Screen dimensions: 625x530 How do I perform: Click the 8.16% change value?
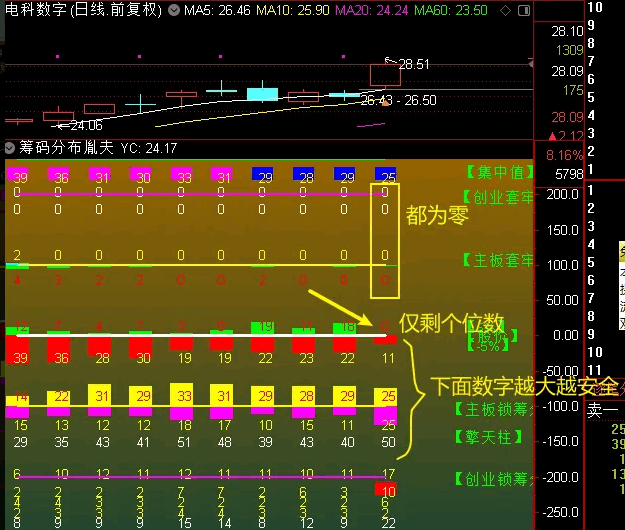click(564, 155)
